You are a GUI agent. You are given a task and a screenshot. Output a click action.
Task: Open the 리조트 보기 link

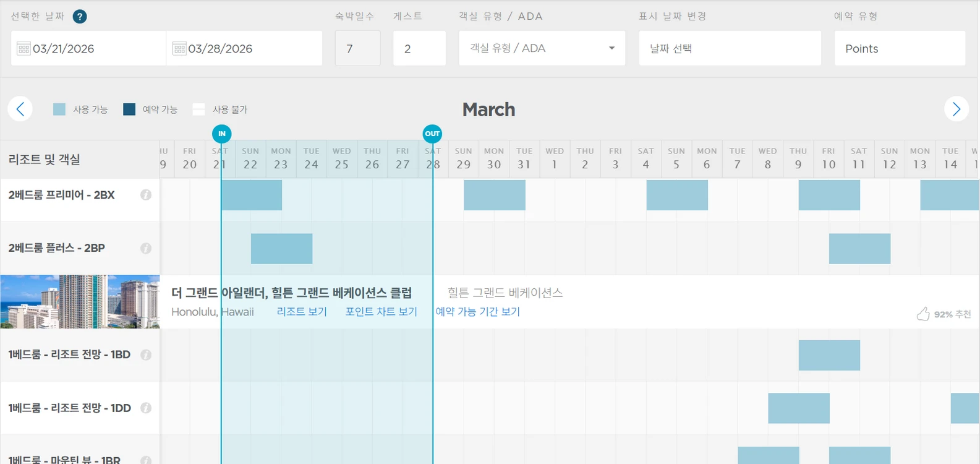click(x=302, y=312)
